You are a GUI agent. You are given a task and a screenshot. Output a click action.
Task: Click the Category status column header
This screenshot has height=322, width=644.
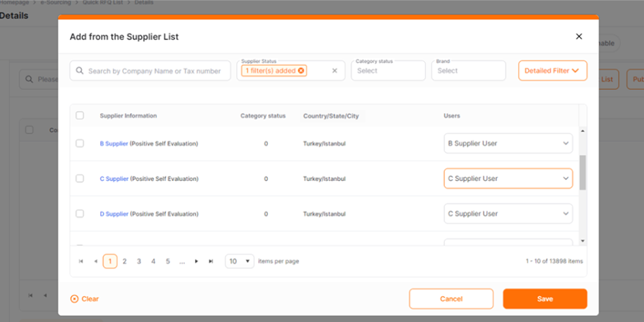(x=263, y=116)
